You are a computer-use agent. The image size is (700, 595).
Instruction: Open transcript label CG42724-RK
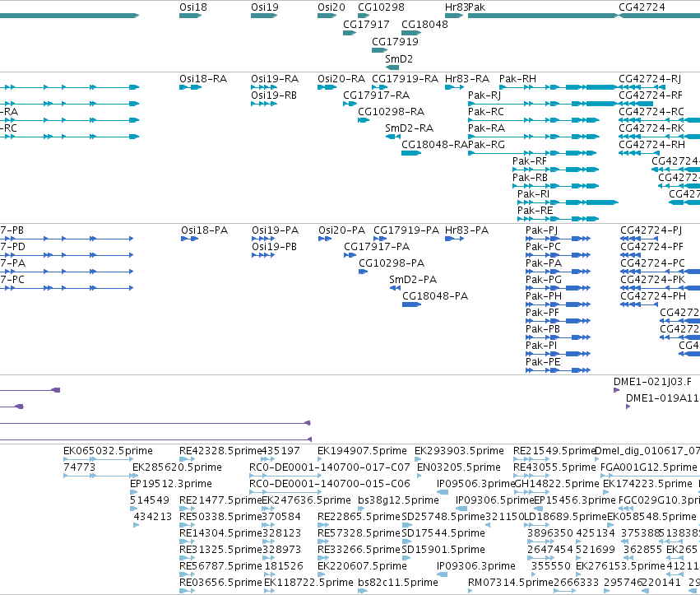(x=651, y=128)
